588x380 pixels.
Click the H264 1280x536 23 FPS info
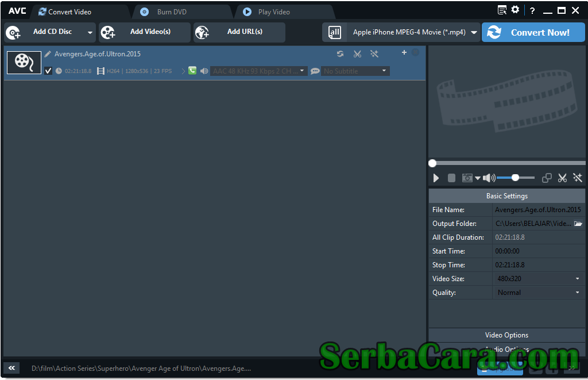coord(139,71)
